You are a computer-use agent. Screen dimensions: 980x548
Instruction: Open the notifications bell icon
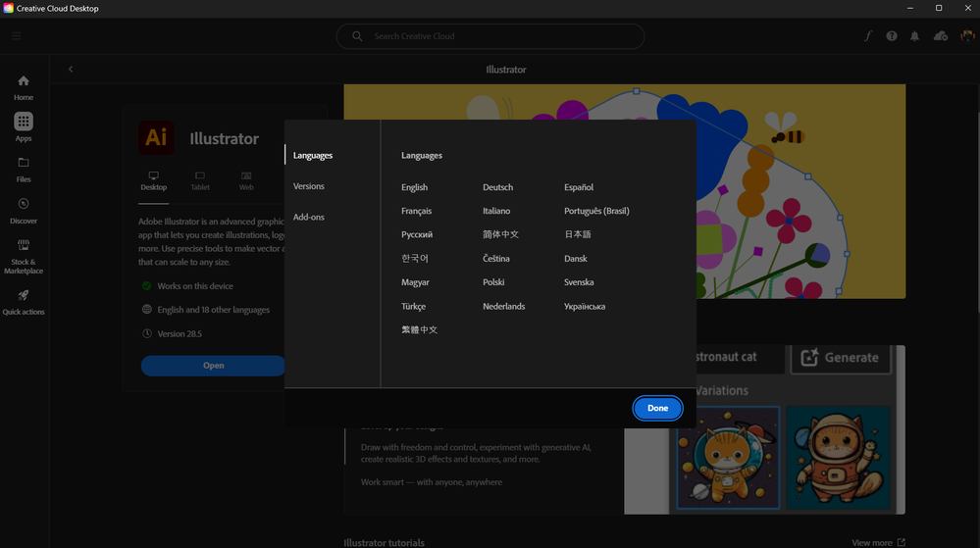point(914,36)
